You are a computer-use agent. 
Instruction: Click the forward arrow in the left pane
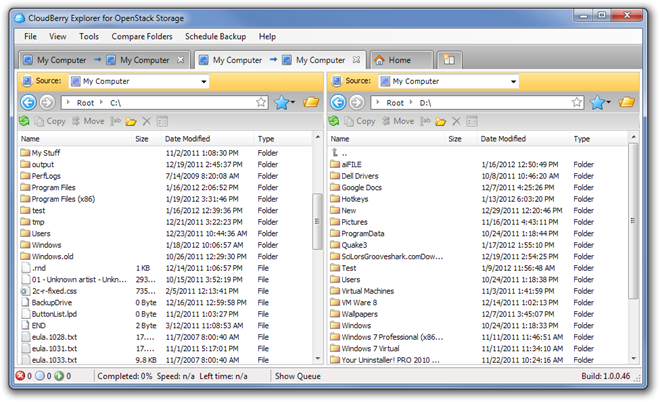(47, 102)
